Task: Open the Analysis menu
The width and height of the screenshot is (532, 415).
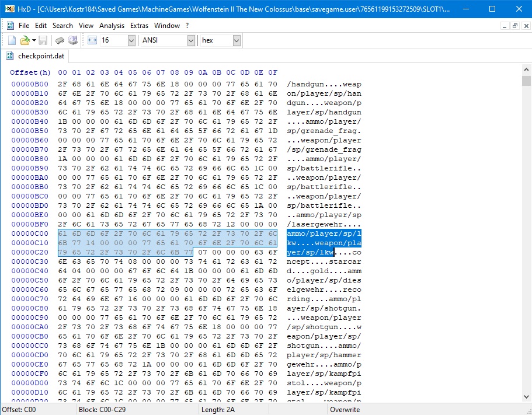Action: tap(112, 26)
